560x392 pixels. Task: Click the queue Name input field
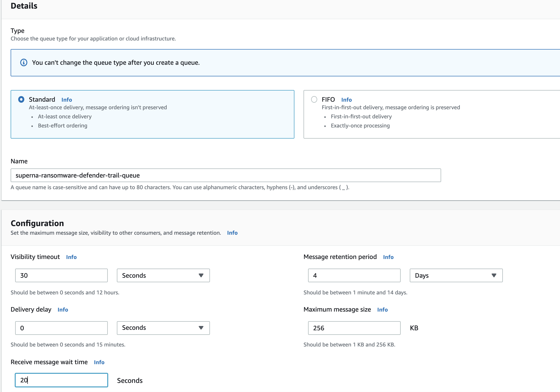[226, 175]
